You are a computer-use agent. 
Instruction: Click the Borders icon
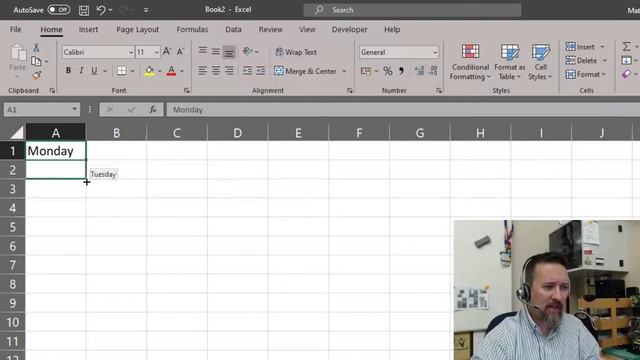[x=122, y=71]
